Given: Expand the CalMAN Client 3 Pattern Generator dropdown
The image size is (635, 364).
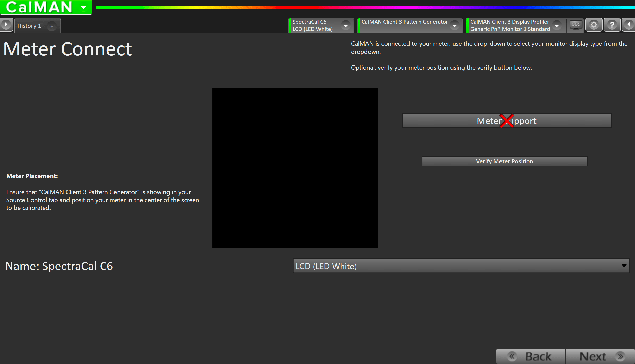Looking at the screenshot, I should [x=455, y=25].
